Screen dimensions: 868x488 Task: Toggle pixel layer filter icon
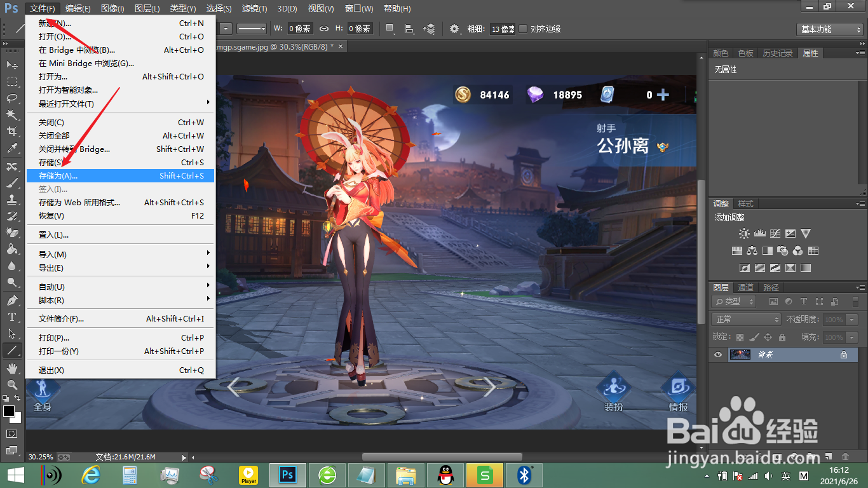point(773,302)
